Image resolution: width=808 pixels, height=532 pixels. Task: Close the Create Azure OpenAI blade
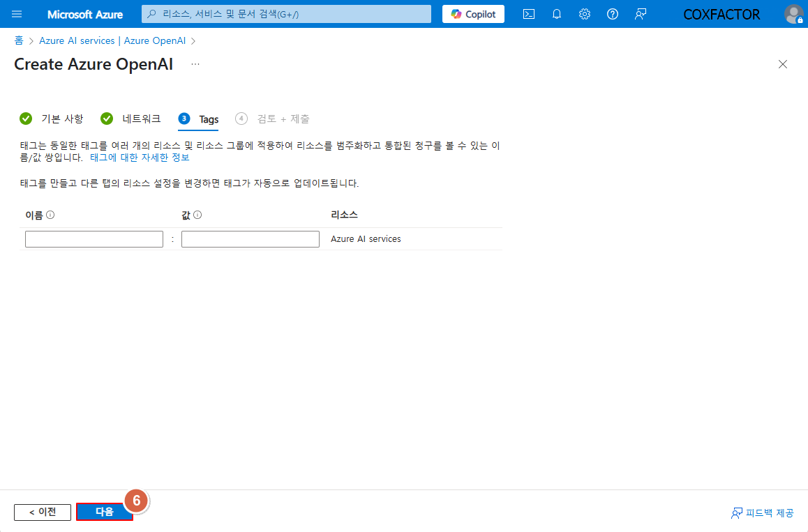(783, 64)
